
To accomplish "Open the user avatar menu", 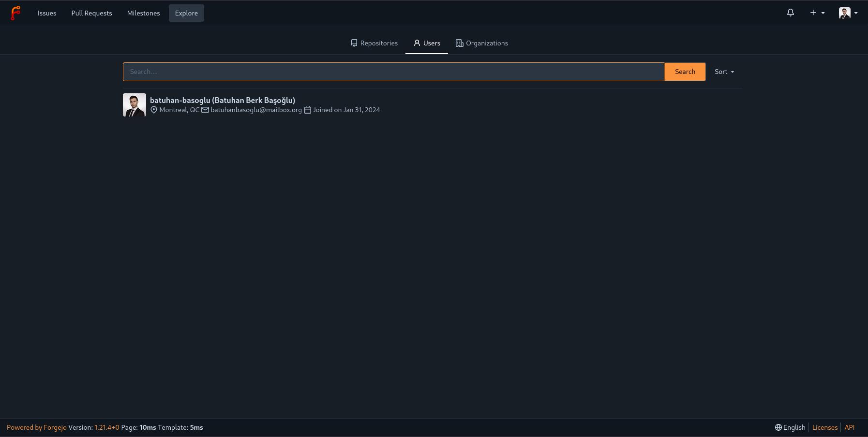I will pos(848,13).
